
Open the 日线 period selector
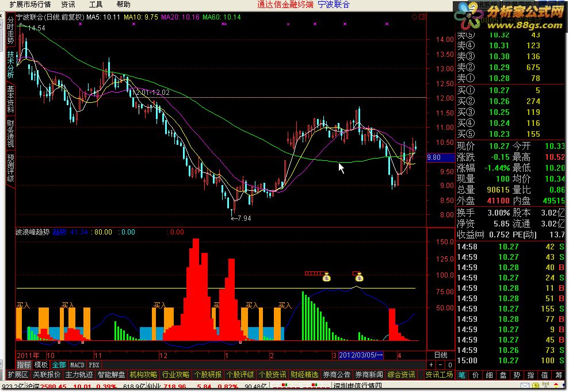click(x=441, y=355)
